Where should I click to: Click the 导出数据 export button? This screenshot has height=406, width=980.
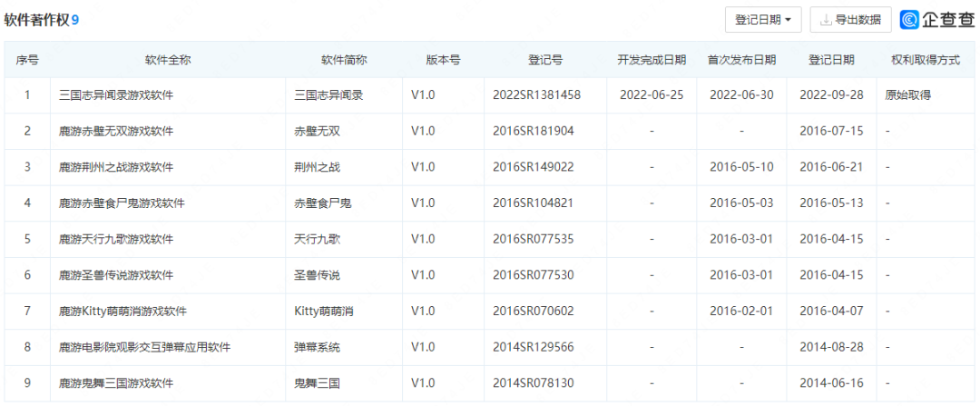pos(850,20)
